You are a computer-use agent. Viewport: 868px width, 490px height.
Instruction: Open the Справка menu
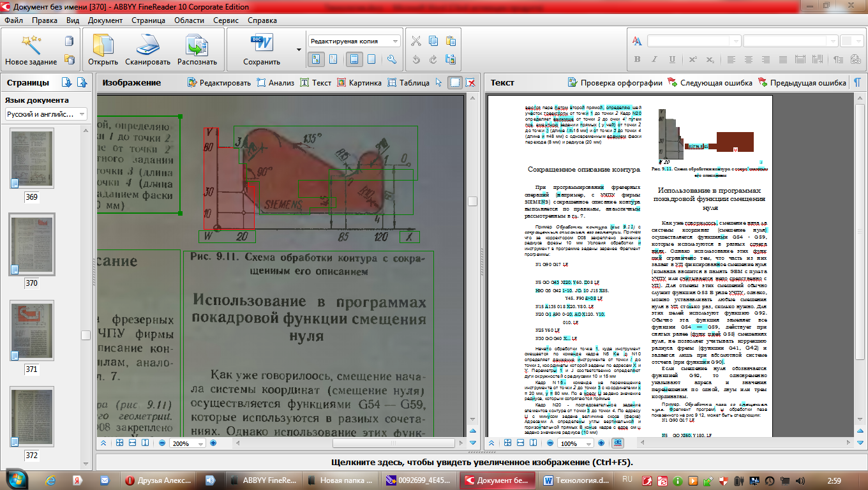[262, 20]
